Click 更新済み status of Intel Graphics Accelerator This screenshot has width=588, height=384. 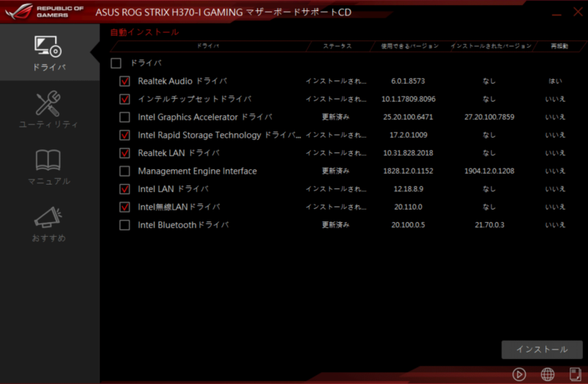click(x=336, y=117)
